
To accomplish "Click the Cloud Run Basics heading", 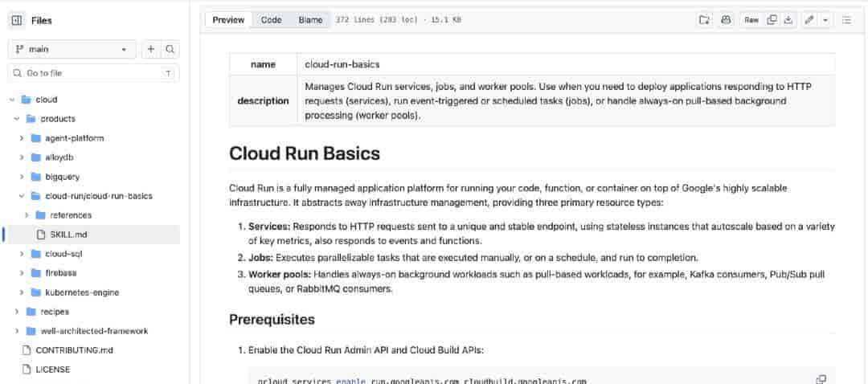I will coord(305,153).
